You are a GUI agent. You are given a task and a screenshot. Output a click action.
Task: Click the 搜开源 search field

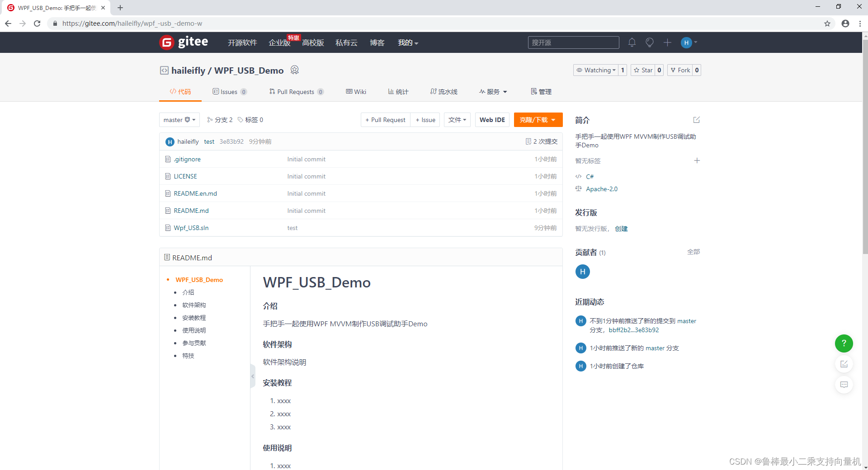[x=573, y=42]
